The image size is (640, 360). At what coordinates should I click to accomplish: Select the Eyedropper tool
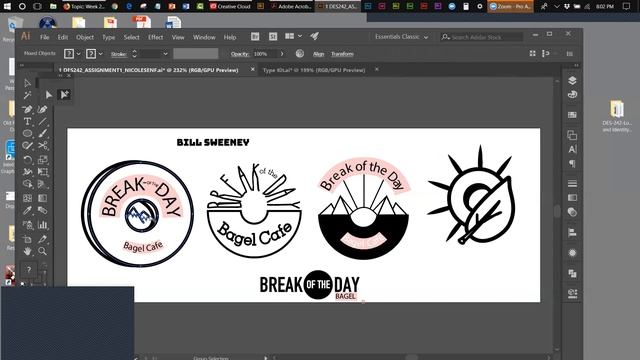(x=27, y=211)
